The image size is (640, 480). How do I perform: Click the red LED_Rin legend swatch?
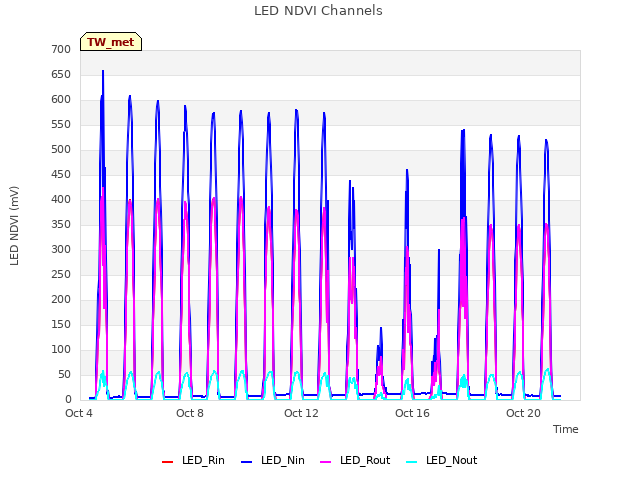(x=167, y=462)
